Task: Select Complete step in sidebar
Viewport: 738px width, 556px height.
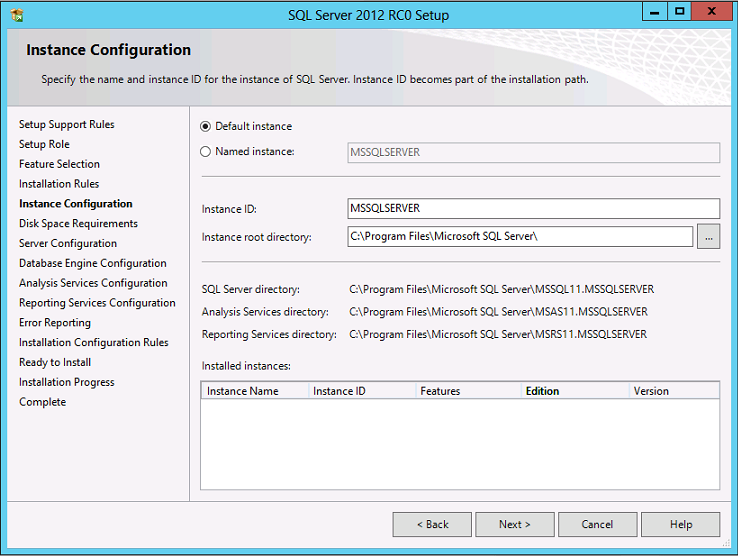Action: [42, 402]
